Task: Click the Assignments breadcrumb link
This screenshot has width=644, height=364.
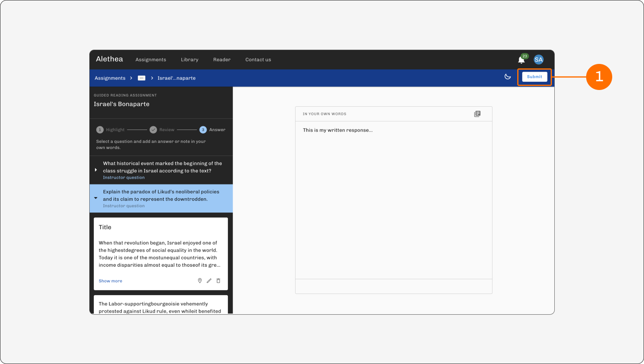Action: point(110,78)
